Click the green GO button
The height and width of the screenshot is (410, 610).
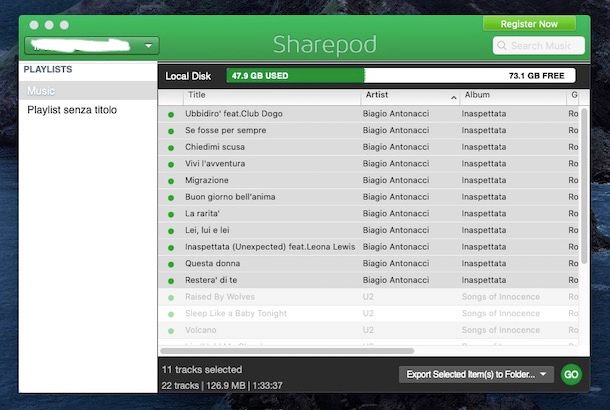click(x=571, y=374)
